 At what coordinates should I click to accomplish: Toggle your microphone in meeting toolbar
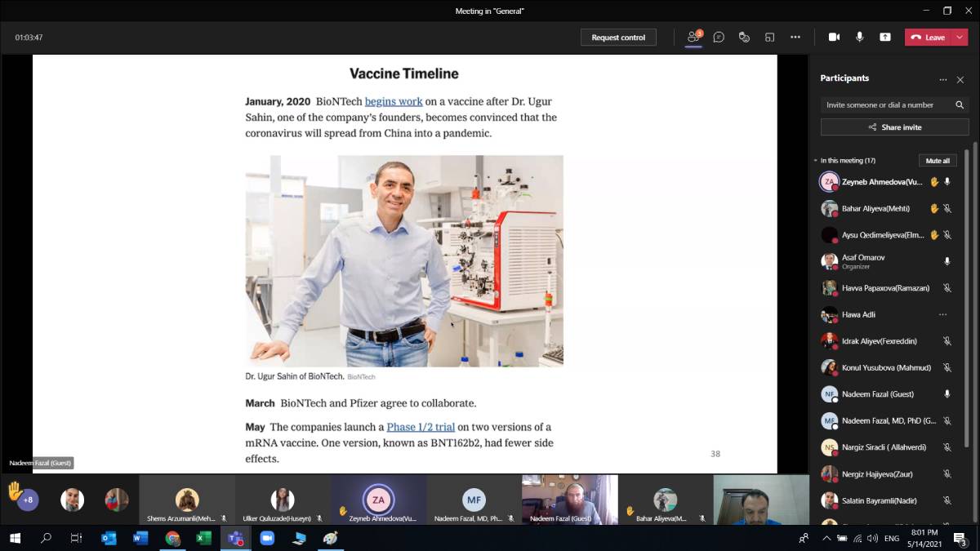coord(860,37)
